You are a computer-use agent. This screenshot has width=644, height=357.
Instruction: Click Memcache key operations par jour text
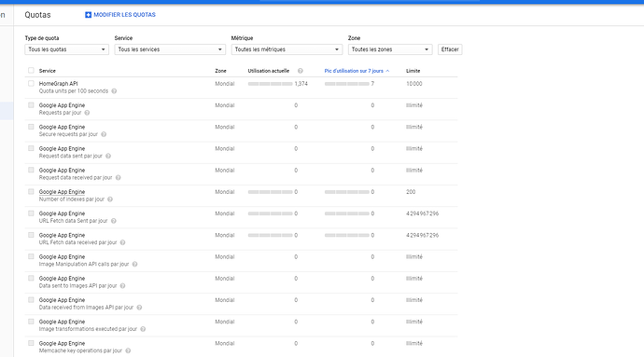point(80,350)
